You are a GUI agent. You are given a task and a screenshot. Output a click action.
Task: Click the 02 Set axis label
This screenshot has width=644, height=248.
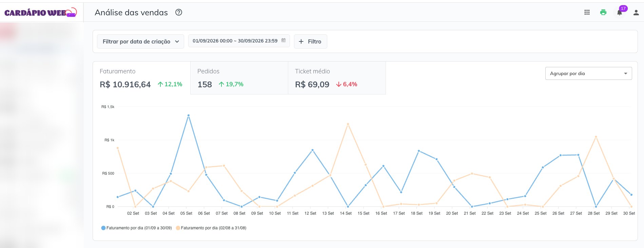[133, 213]
